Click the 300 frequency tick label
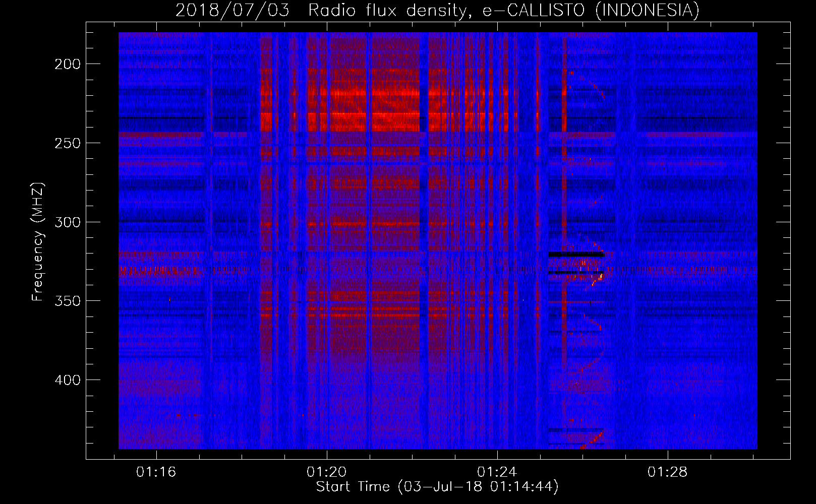This screenshot has height=504, width=816. [x=68, y=222]
